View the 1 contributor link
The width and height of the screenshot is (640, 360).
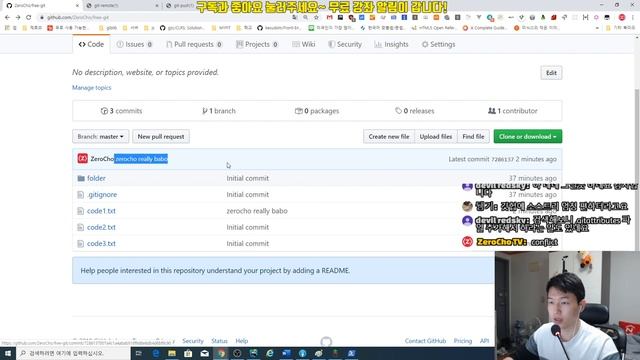(x=513, y=111)
